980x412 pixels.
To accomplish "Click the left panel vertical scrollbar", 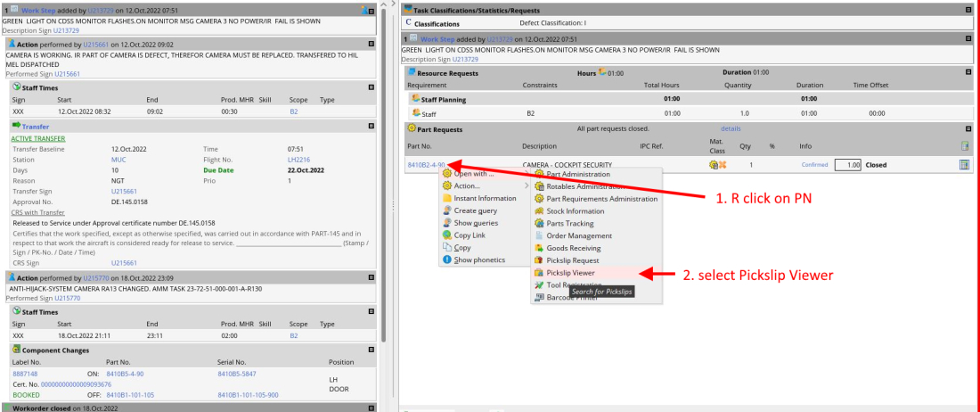I will 384,178.
